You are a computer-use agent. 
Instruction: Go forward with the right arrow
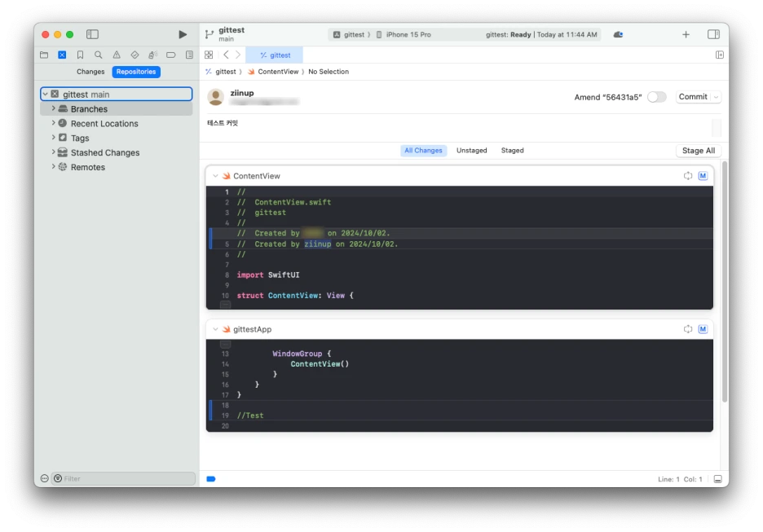pos(238,55)
